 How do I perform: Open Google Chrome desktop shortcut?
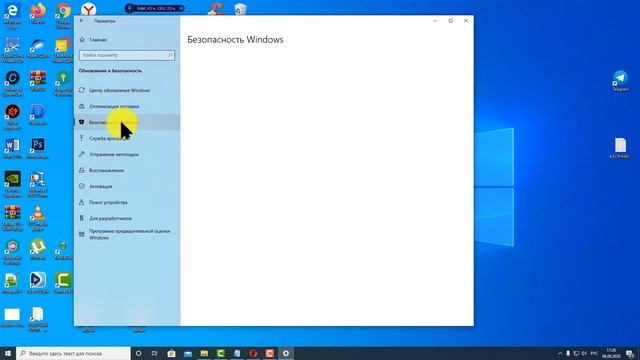pos(63,16)
